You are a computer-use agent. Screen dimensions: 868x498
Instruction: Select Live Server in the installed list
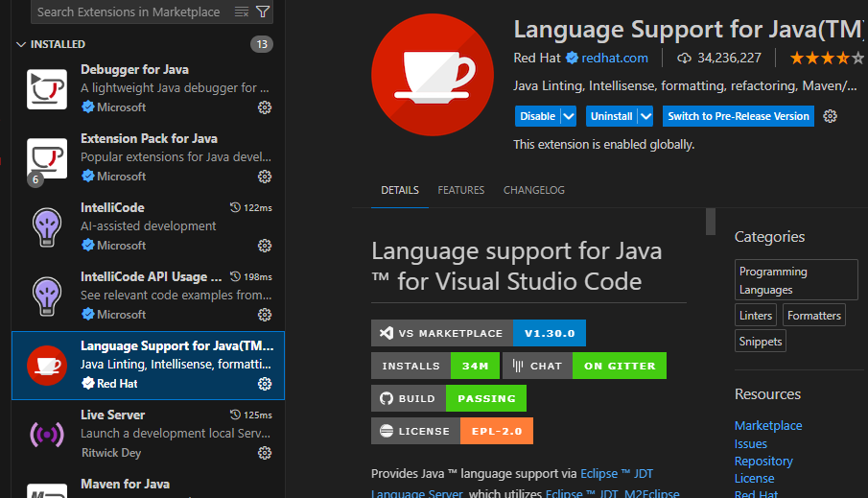coord(148,435)
